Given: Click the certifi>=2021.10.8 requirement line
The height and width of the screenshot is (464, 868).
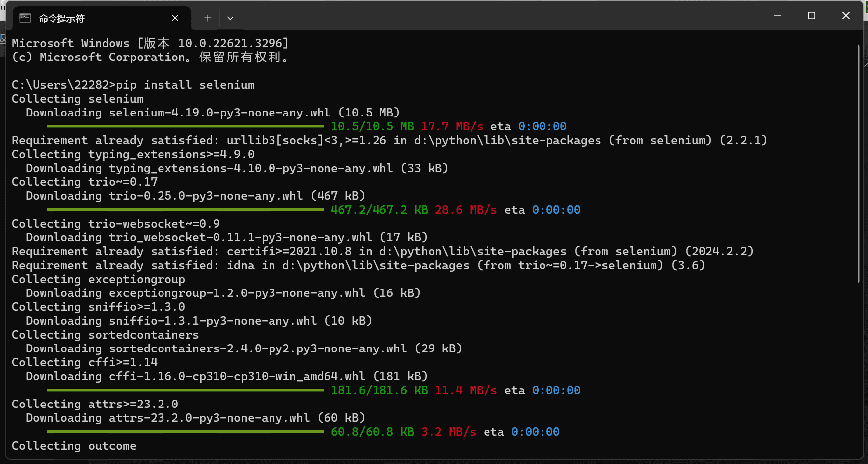Looking at the screenshot, I should point(383,251).
